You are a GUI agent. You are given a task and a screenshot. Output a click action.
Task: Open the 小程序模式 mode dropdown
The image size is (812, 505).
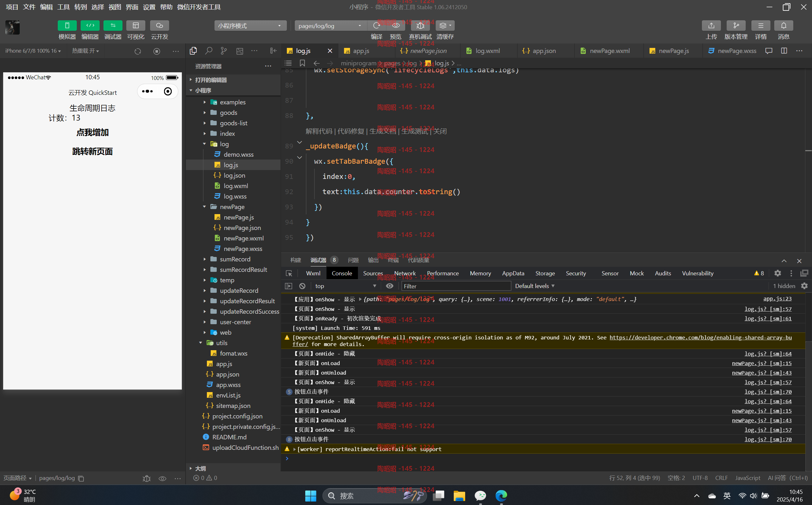click(x=250, y=26)
